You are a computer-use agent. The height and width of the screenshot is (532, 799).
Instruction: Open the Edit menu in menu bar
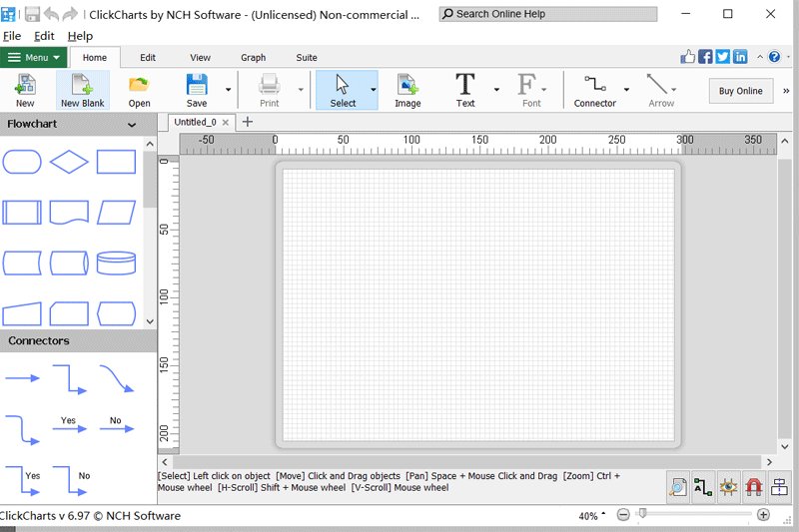[x=44, y=36]
